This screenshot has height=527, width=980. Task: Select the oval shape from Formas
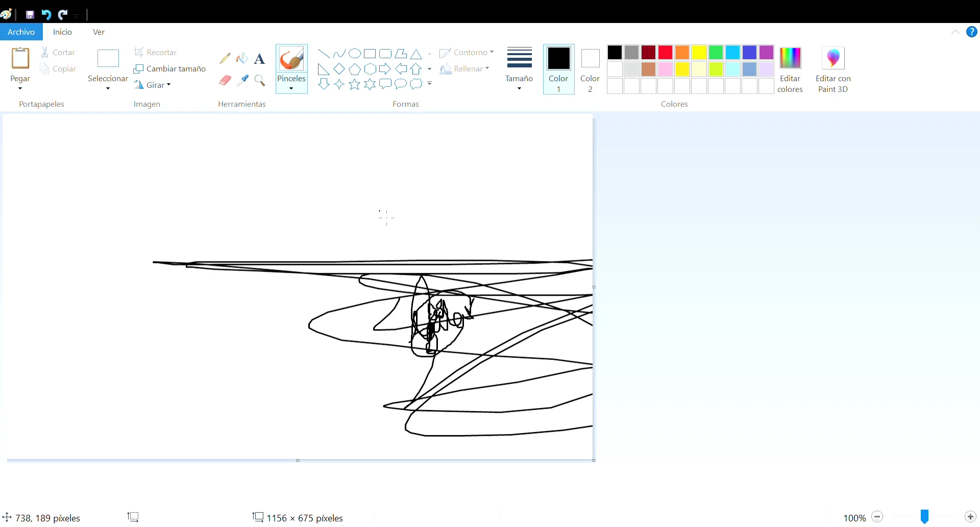[354, 53]
